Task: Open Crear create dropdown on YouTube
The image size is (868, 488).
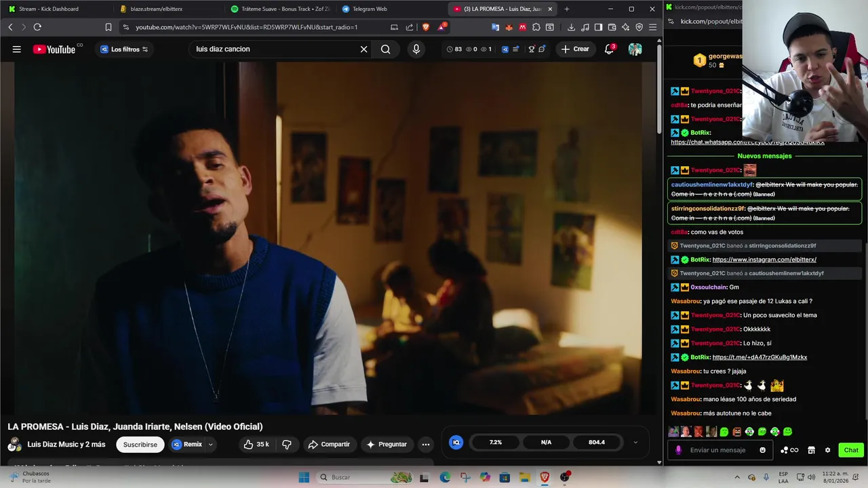Action: [575, 49]
